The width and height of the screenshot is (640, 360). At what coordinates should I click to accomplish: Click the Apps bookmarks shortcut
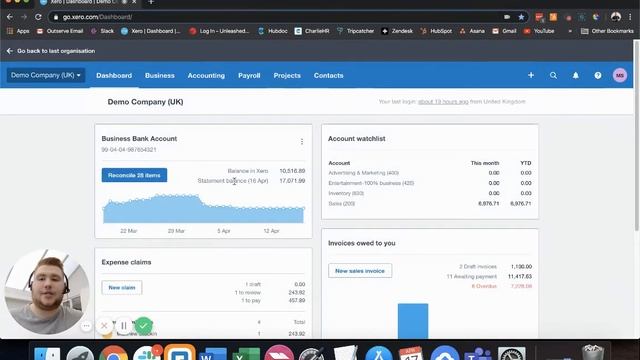[x=18, y=31]
